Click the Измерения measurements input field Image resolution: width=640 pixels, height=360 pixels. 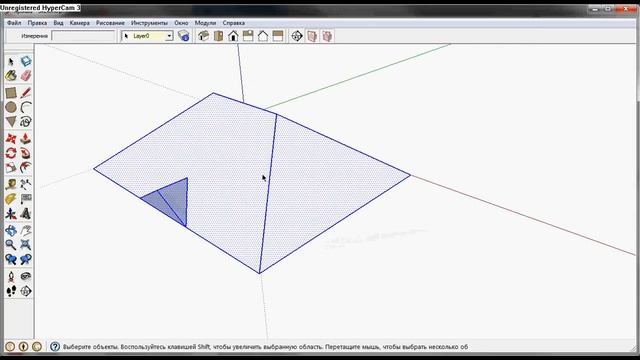click(x=83, y=36)
